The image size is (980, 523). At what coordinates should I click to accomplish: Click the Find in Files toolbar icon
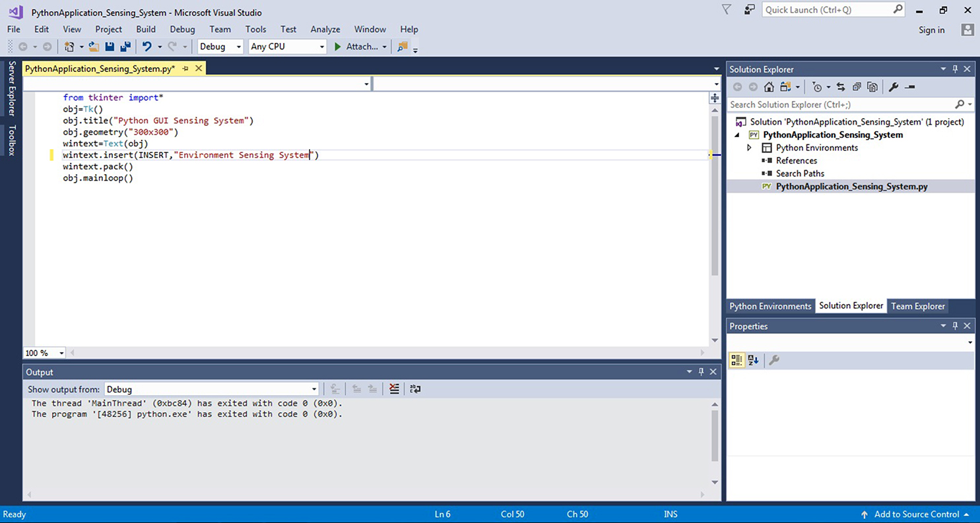[x=403, y=47]
